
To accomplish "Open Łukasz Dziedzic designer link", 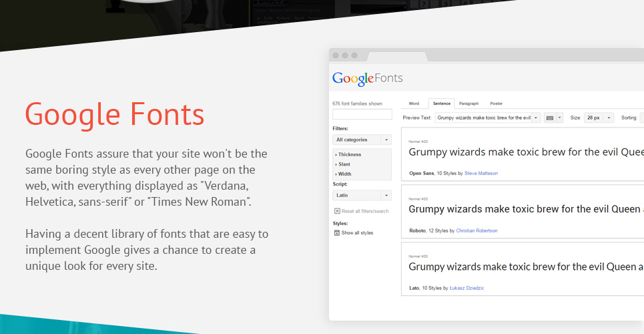I will [x=467, y=289].
